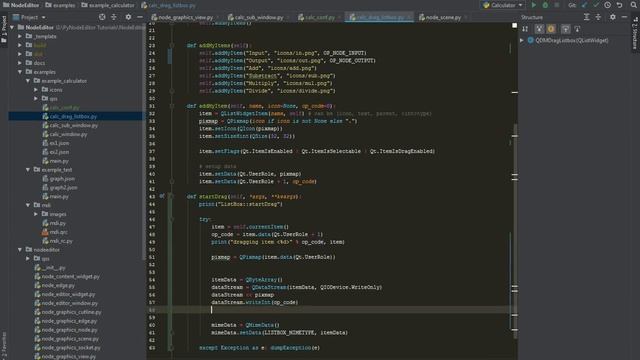Viewport: 640px width, 360px height.
Task: Click editor vertical scrollbar thumb
Action: coord(515,231)
